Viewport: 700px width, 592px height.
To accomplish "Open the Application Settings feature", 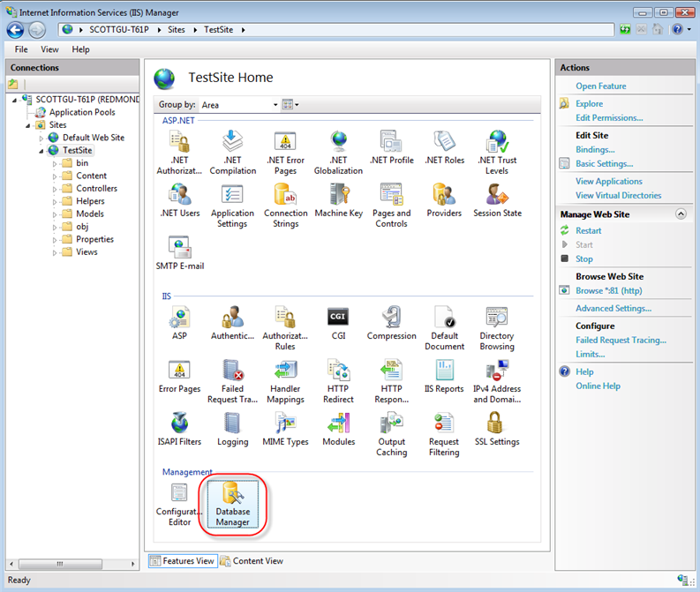I will [232, 206].
